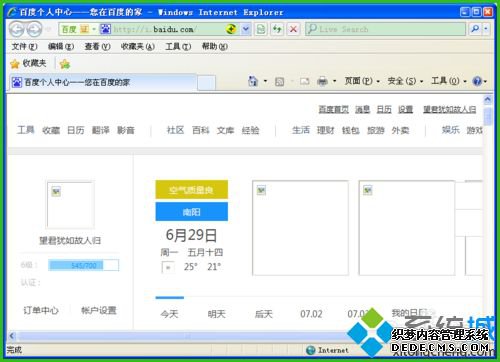
Task: Click the vertical scrollbar up arrow
Action: tap(488, 99)
